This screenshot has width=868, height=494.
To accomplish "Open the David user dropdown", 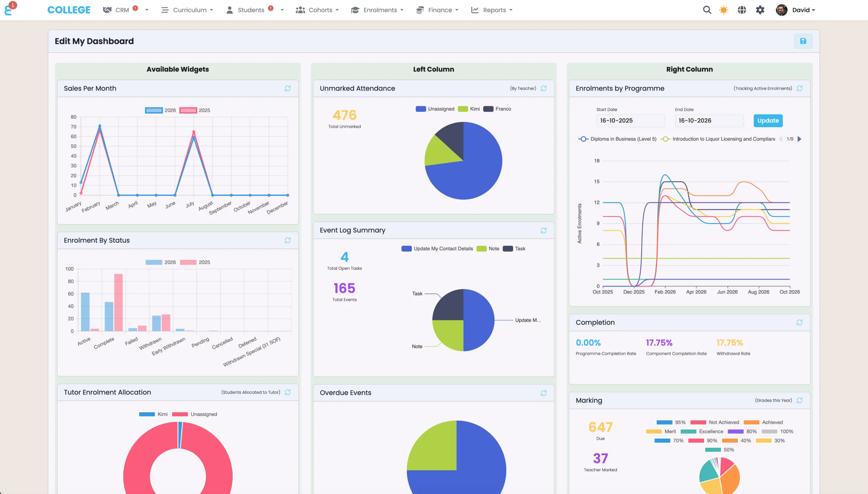I will click(804, 10).
